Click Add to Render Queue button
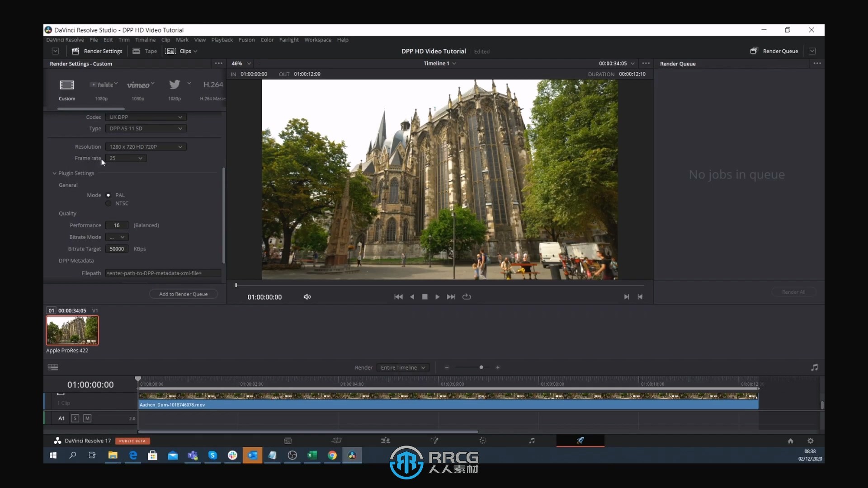This screenshot has width=868, height=488. click(x=183, y=294)
